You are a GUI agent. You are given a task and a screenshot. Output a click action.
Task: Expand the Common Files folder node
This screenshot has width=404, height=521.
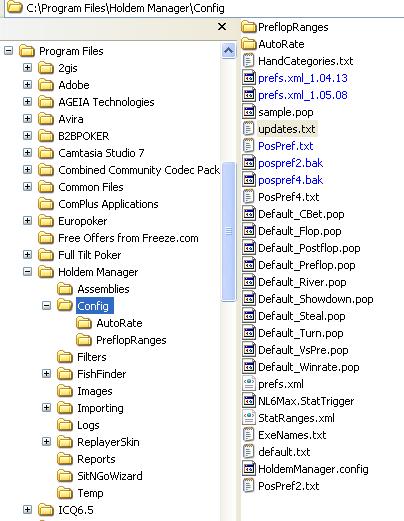coord(27,187)
